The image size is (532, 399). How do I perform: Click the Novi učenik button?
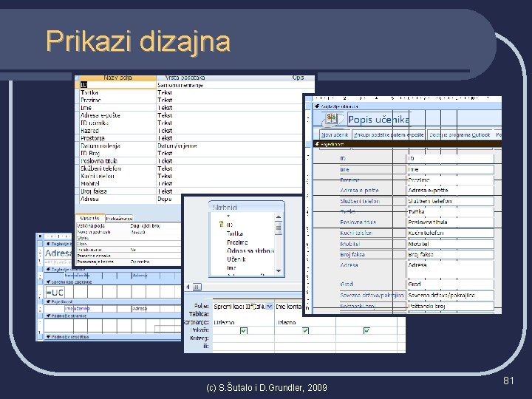335,134
